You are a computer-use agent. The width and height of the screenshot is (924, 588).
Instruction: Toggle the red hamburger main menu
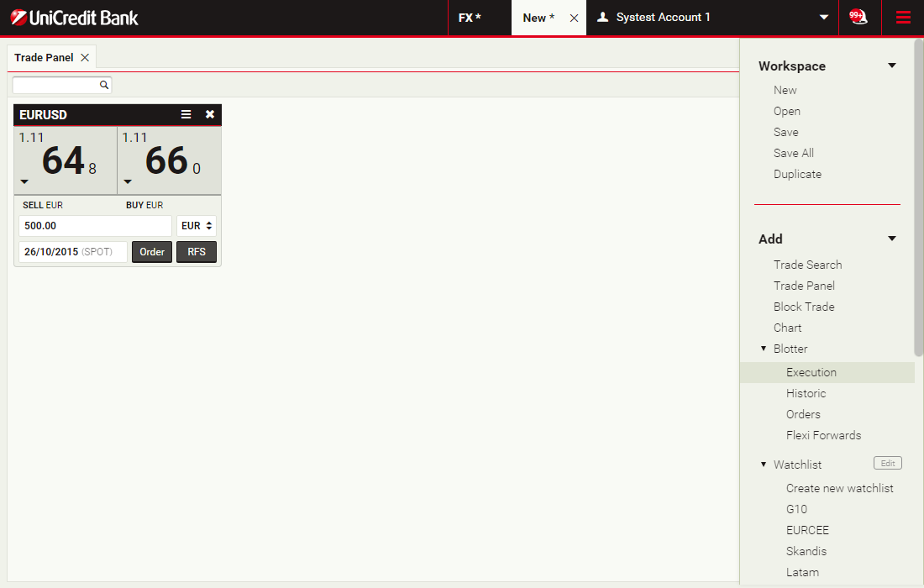[903, 17]
